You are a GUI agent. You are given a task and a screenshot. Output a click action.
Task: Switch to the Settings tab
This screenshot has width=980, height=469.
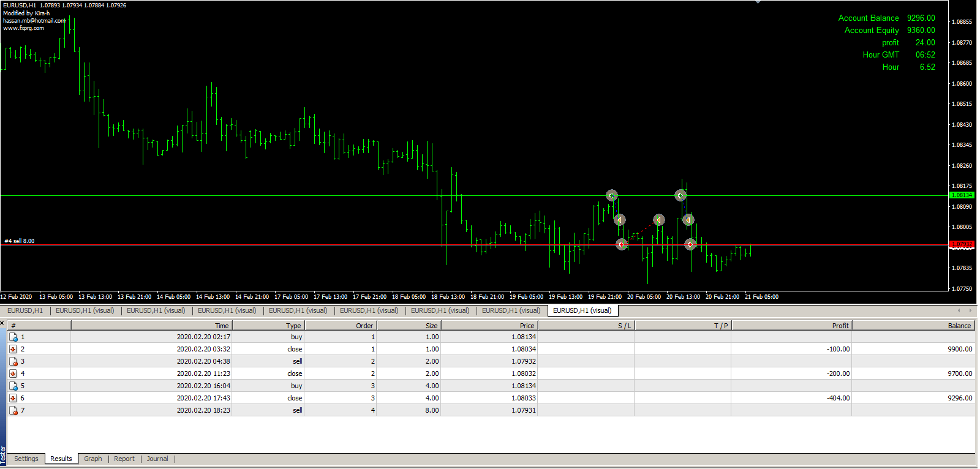click(x=26, y=459)
